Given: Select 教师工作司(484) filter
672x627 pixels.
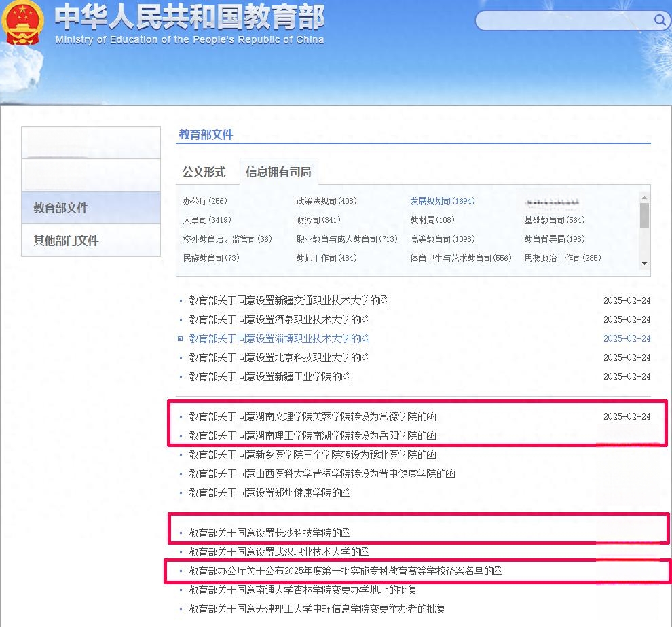Looking at the screenshot, I should (326, 258).
